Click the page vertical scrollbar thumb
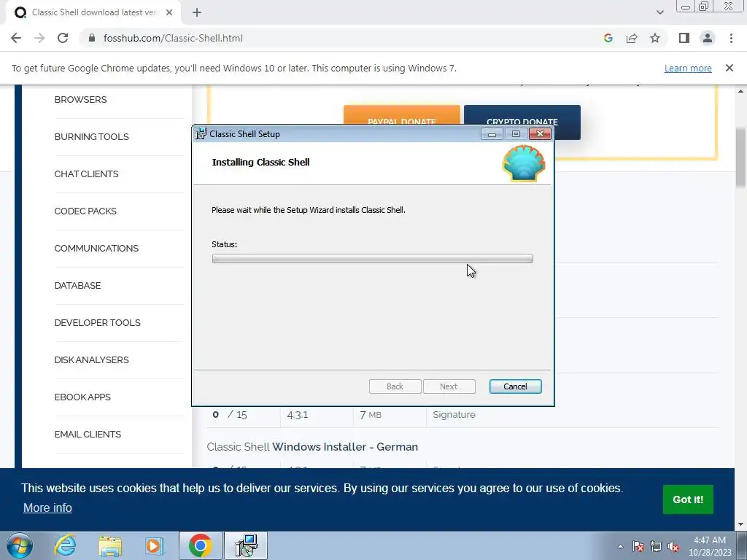This screenshot has width=747, height=560. coord(741,157)
